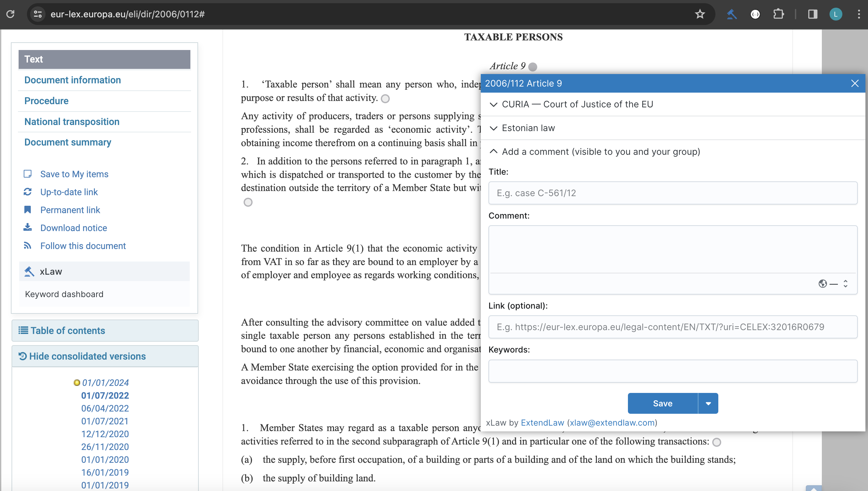Open the browser extensions puzzle icon
Viewport: 868px width, 491px height.
click(x=778, y=14)
